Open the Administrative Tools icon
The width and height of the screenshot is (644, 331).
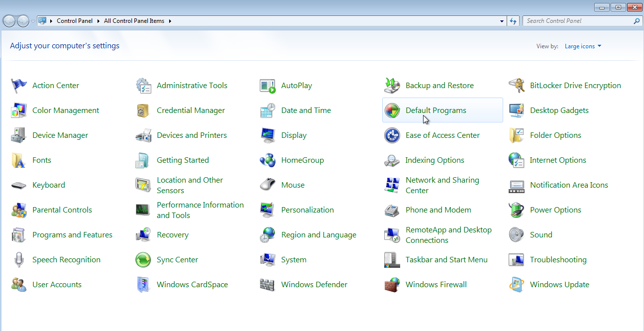coord(143,86)
